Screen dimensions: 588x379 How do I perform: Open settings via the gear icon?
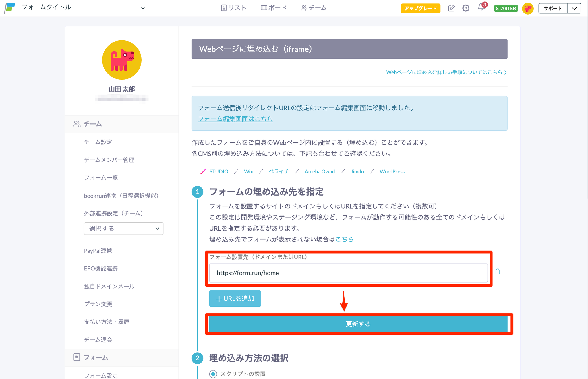point(466,8)
